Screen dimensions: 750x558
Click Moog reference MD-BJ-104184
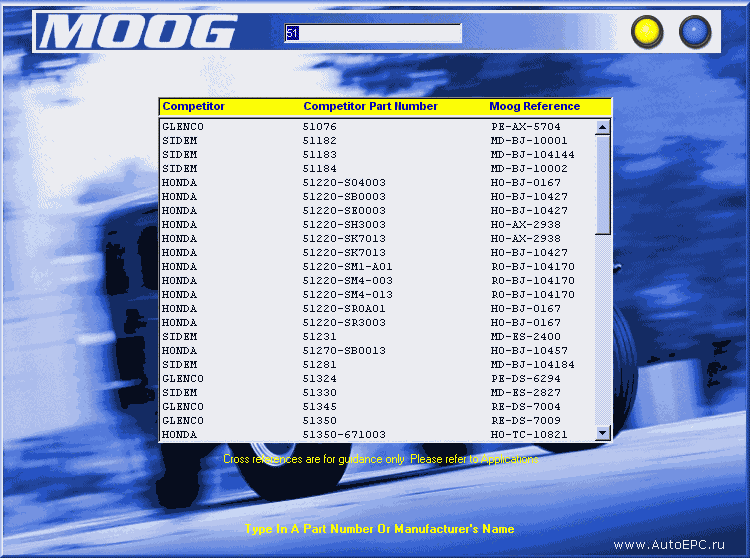pyautogui.click(x=532, y=364)
